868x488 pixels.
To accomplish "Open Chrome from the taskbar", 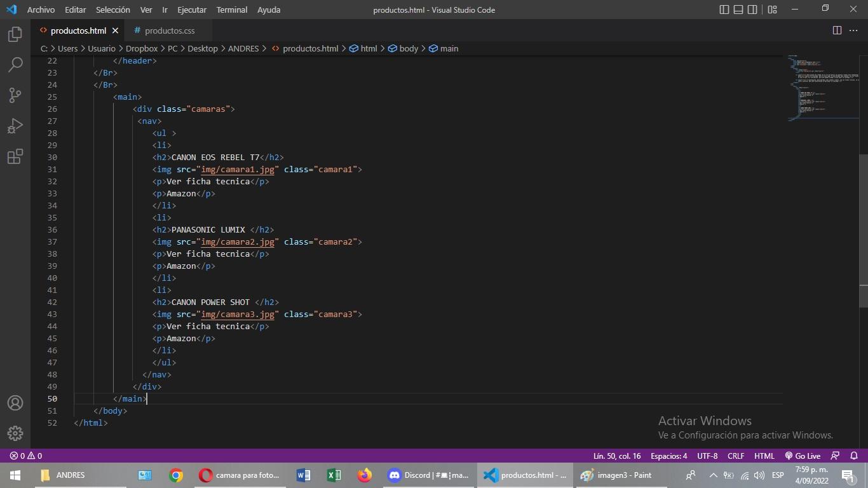I will [x=176, y=475].
